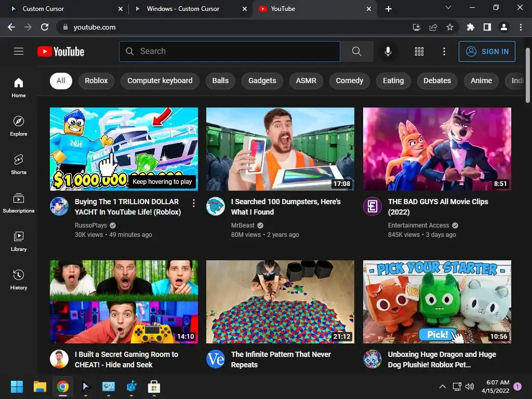This screenshot has height=399, width=532.
Task: Open the Windows Start menu
Action: pos(17,387)
